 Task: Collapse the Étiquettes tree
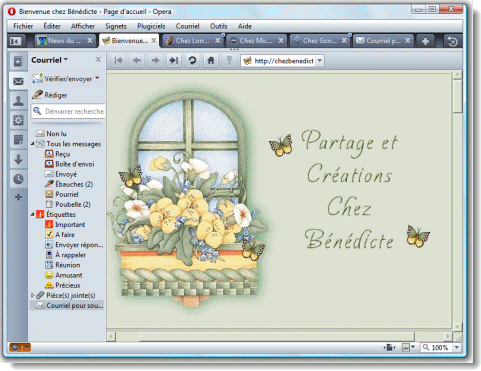(x=33, y=214)
